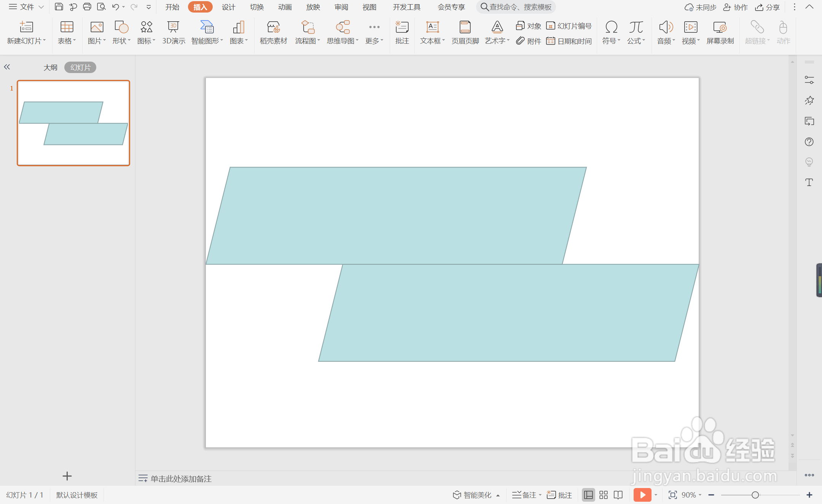Click the save icon in title bar
Viewport: 822px width, 504px height.
[59, 7]
